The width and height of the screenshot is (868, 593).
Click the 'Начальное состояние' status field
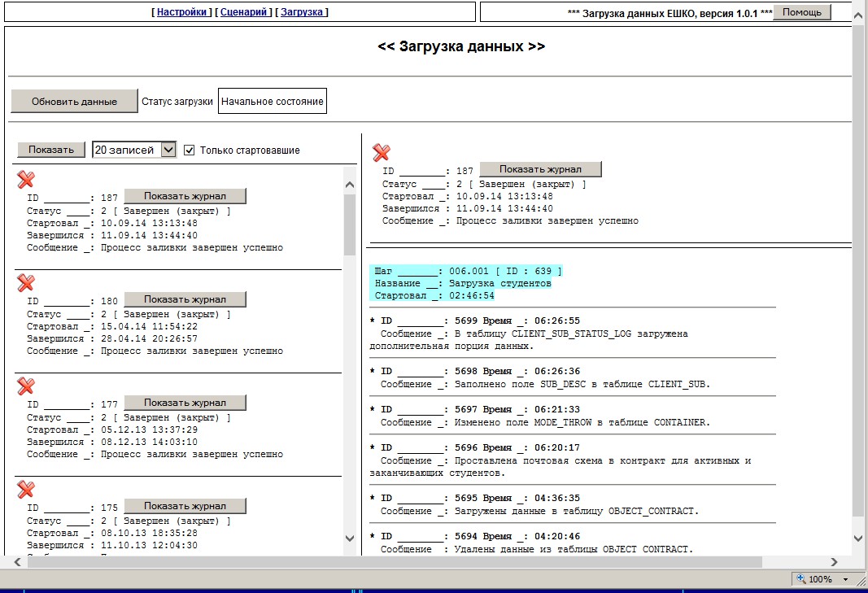click(272, 102)
